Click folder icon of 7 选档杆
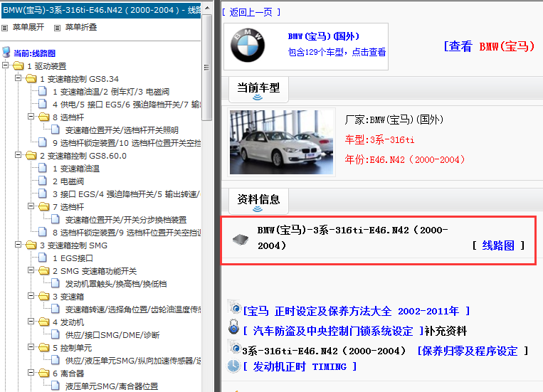The width and height of the screenshot is (543, 392). pos(43,207)
